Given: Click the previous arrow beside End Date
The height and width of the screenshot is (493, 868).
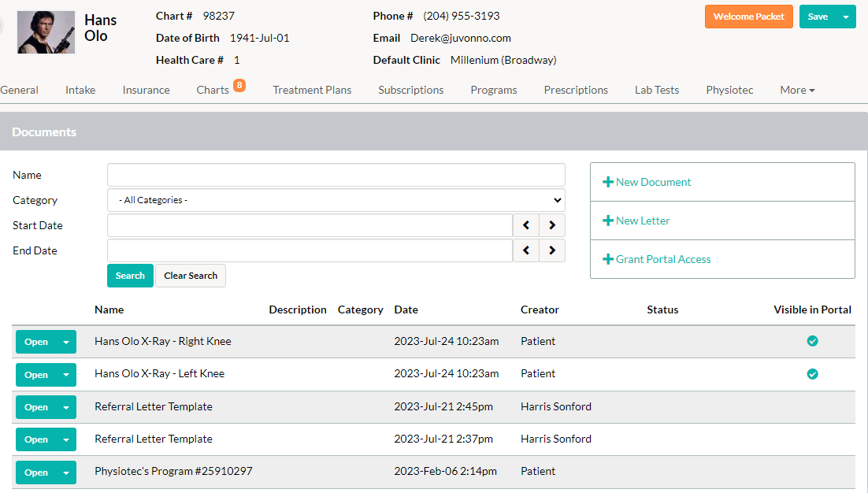Looking at the screenshot, I should (526, 250).
